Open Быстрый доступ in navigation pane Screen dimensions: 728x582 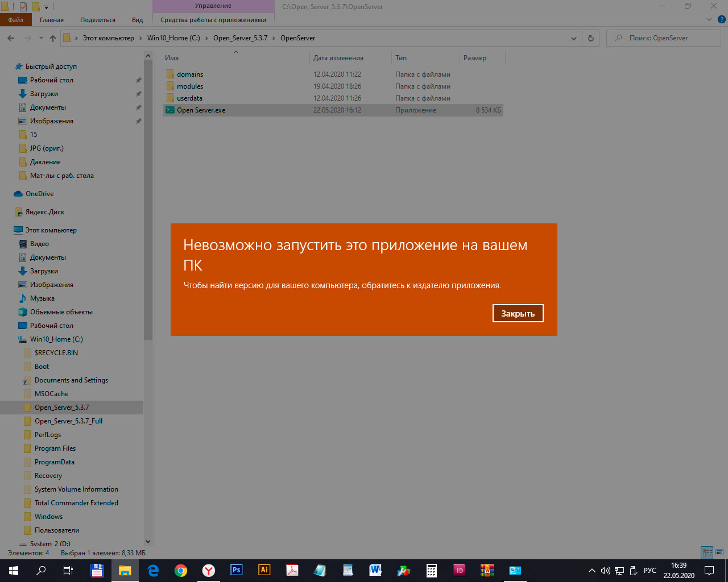(51, 66)
